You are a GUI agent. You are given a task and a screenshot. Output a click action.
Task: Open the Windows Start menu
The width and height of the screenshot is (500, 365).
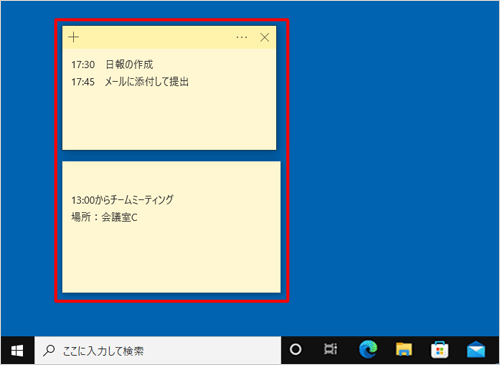click(x=17, y=350)
